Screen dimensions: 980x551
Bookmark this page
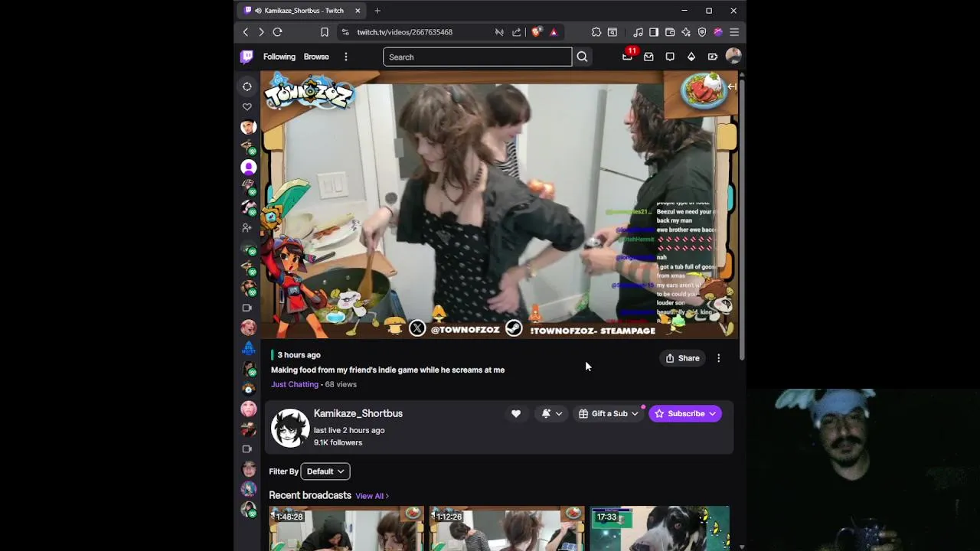pyautogui.click(x=325, y=32)
